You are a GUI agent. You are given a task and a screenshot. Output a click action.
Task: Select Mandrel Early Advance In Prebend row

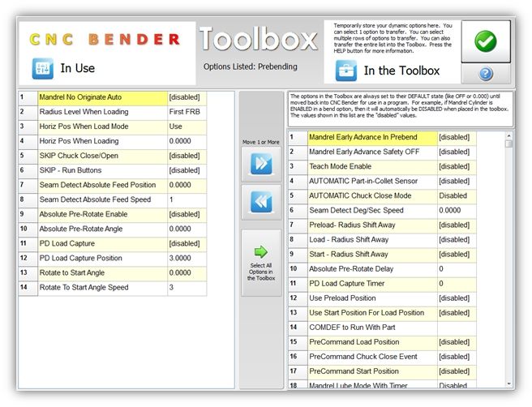pyautogui.click(x=383, y=137)
